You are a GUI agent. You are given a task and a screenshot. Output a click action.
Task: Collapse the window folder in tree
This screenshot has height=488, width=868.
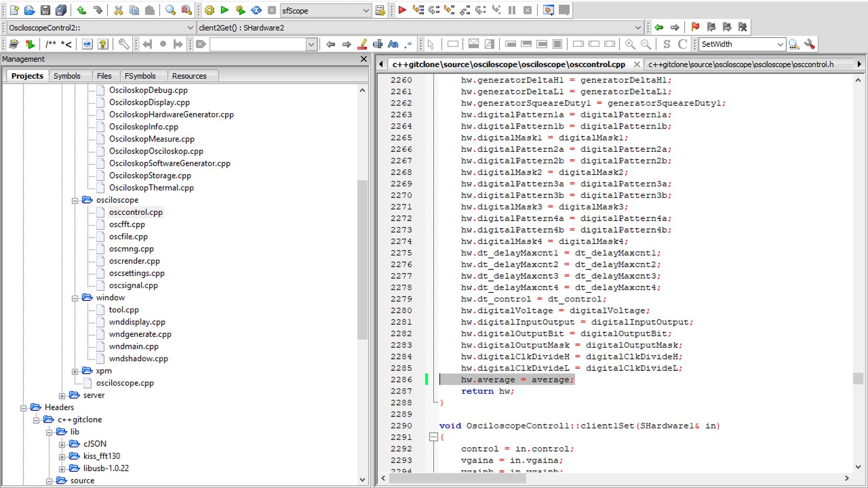coord(75,298)
